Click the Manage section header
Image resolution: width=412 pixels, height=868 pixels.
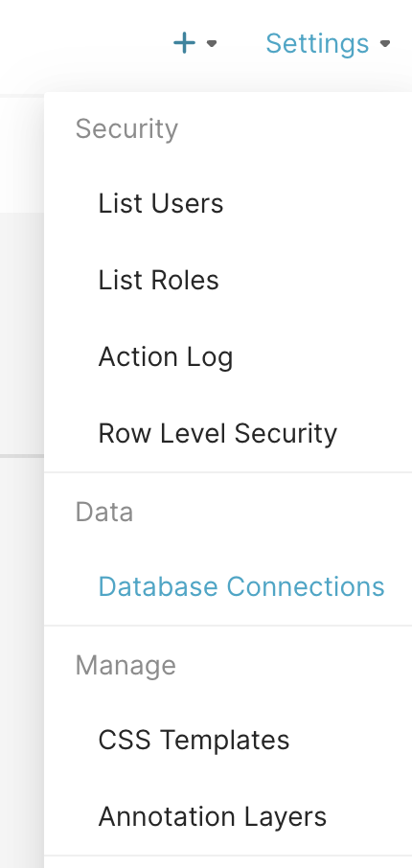point(126,665)
